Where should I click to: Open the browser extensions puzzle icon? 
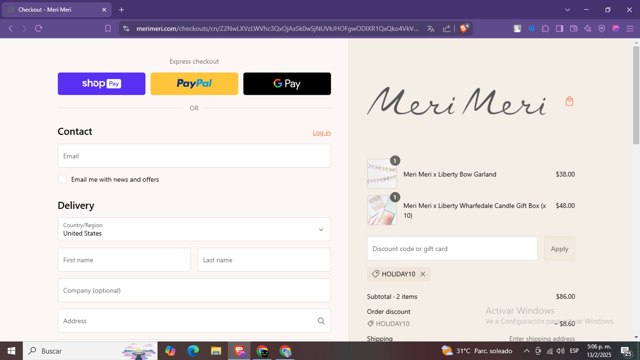click(x=545, y=29)
